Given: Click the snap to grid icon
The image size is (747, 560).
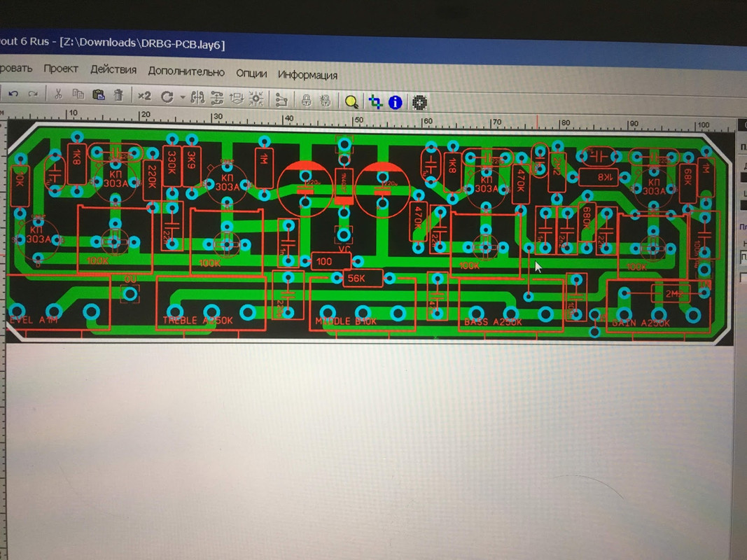Looking at the screenshot, I should pyautogui.click(x=256, y=99).
